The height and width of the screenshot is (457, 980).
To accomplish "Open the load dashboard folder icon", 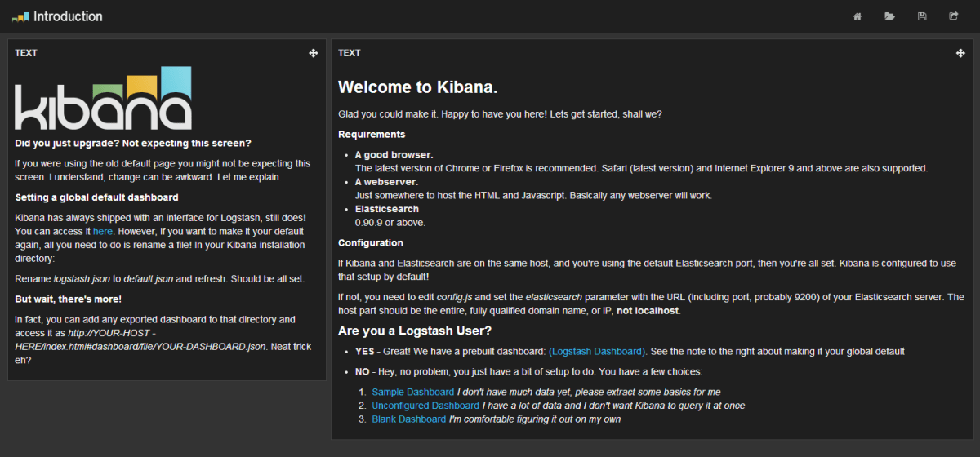I will pyautogui.click(x=889, y=16).
